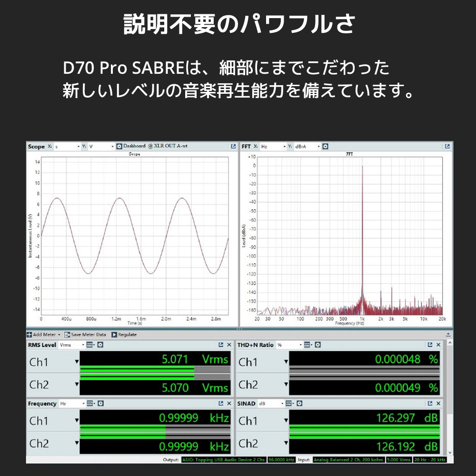Expand Frequency Ch1 arrow

[x=77, y=420]
